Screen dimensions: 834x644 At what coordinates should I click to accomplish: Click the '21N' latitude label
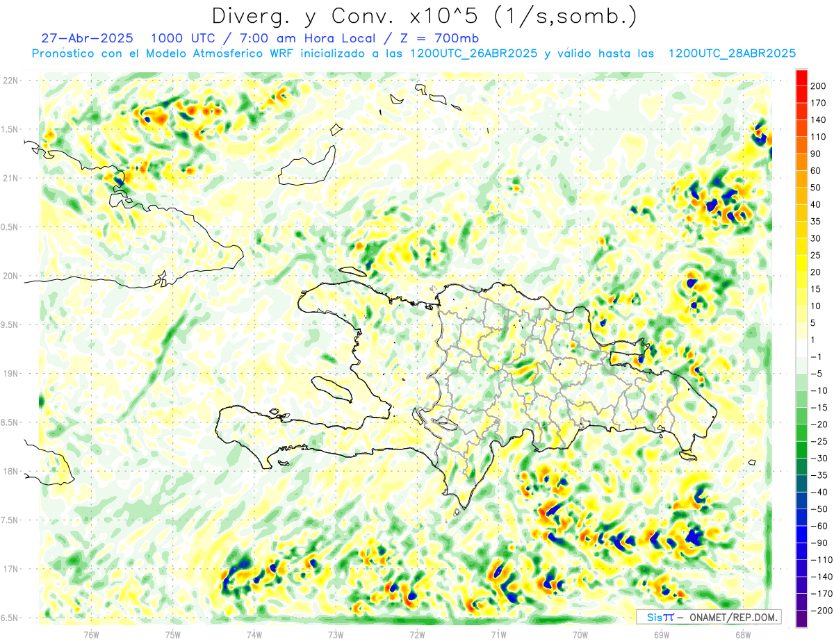click(11, 179)
